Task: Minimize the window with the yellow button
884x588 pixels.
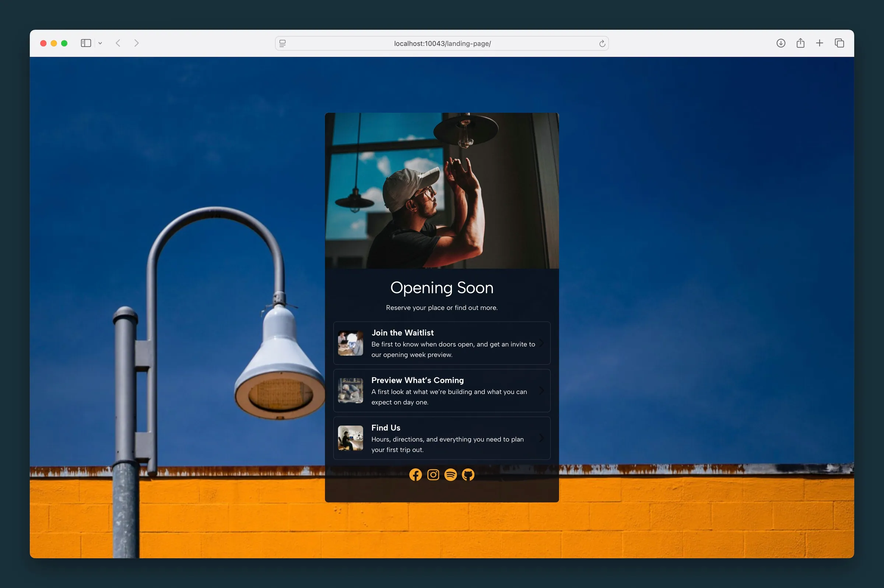Action: point(54,43)
